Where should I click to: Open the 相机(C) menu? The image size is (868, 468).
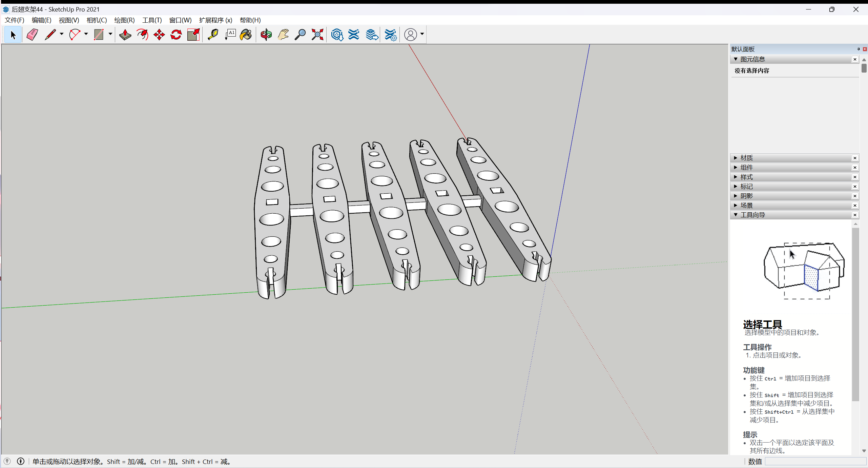click(97, 20)
